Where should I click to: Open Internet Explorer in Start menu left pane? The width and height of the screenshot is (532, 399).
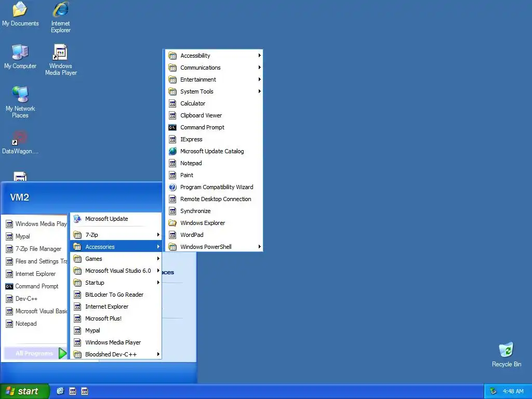click(x=35, y=274)
